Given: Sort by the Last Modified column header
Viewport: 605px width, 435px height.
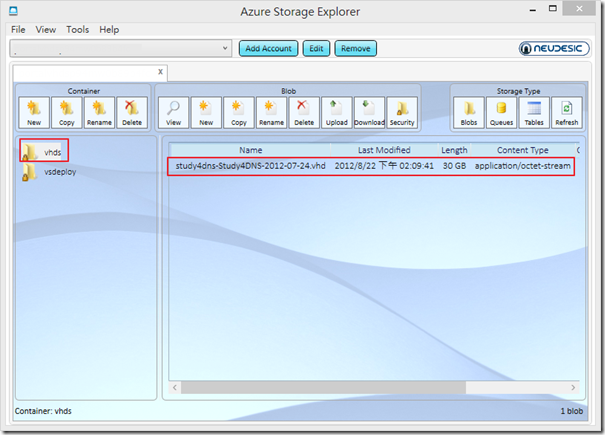Looking at the screenshot, I should click(384, 150).
